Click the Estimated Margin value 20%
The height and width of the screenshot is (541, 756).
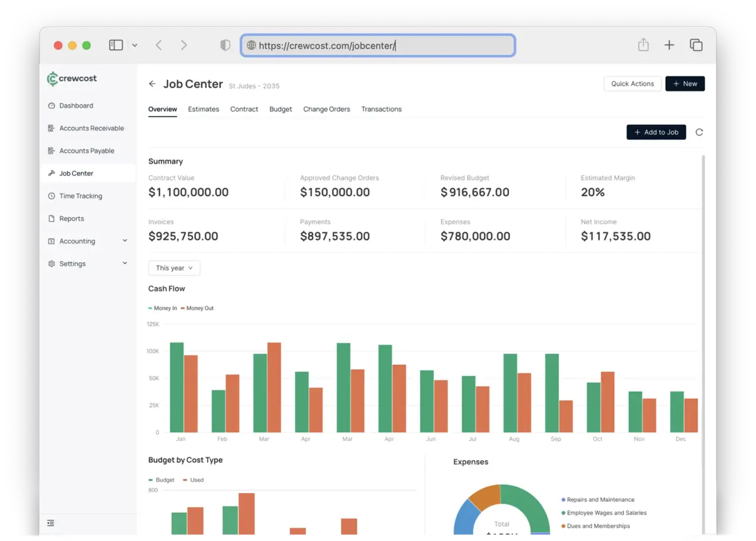593,192
